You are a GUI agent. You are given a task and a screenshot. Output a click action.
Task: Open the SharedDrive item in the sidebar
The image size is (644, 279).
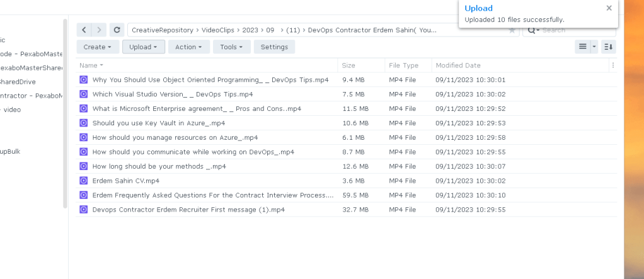(18, 82)
